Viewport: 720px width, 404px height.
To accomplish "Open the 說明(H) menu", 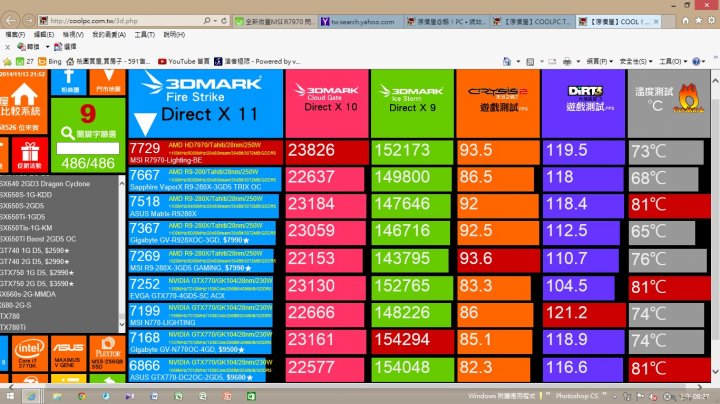I will point(174,34).
